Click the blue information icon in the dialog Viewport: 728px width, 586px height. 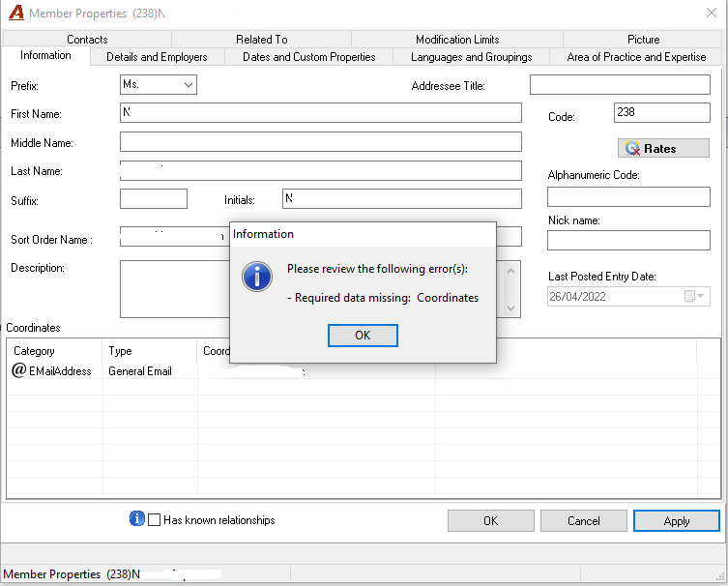click(x=257, y=277)
